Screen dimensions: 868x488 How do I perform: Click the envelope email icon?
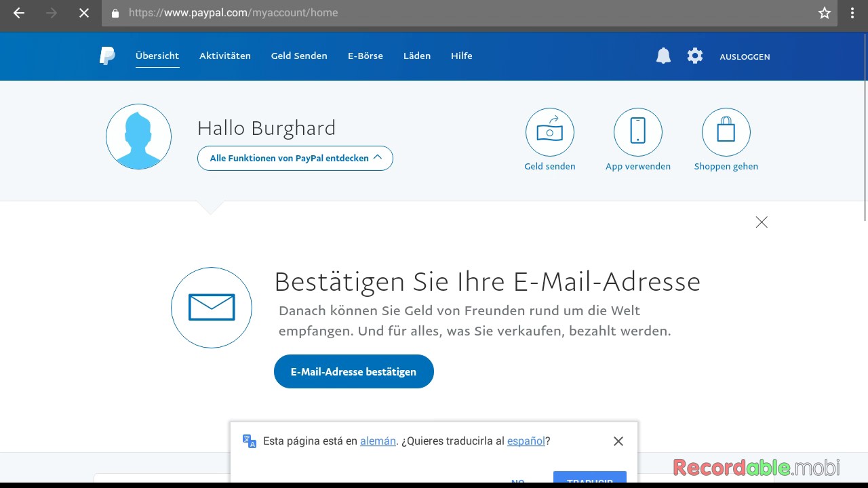pyautogui.click(x=212, y=308)
